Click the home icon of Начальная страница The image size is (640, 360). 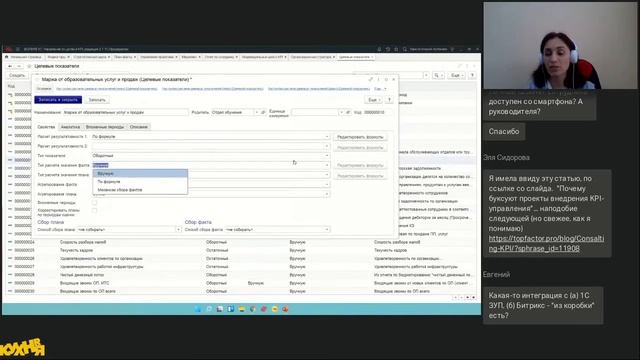pos(6,57)
